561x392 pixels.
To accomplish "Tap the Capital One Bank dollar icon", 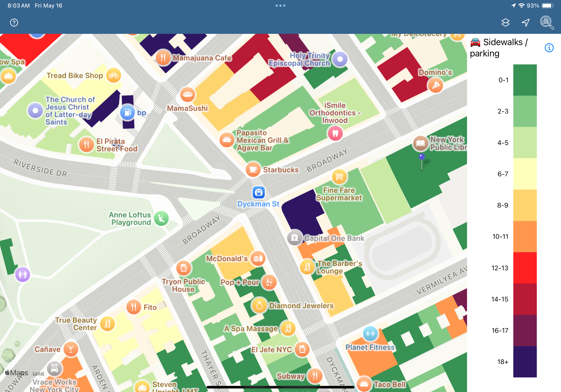I will click(295, 237).
